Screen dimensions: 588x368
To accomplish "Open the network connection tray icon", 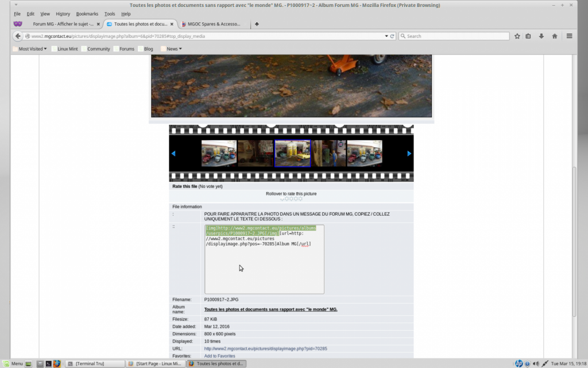I will (545, 363).
